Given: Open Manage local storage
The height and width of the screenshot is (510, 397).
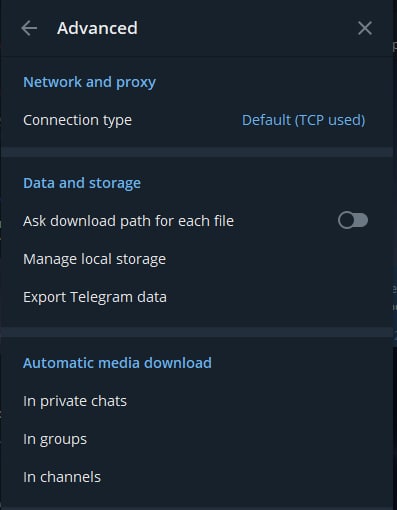Looking at the screenshot, I should click(x=197, y=259).
